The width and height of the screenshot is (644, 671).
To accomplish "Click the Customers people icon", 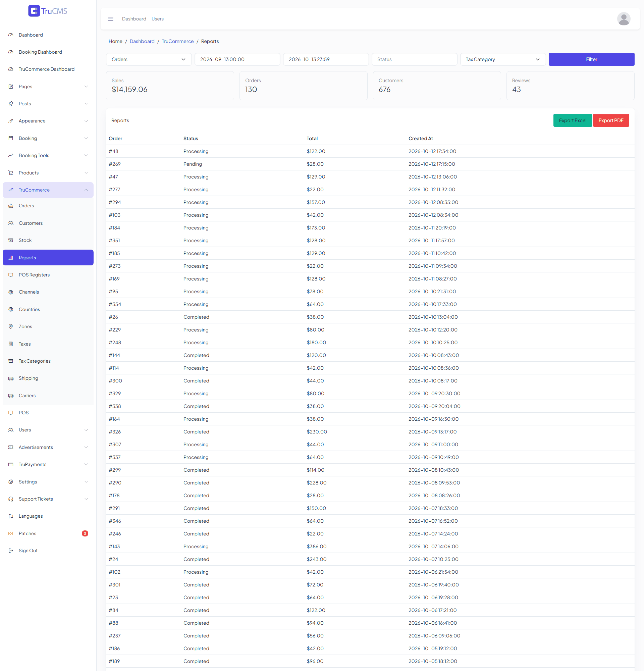I will pos(11,223).
